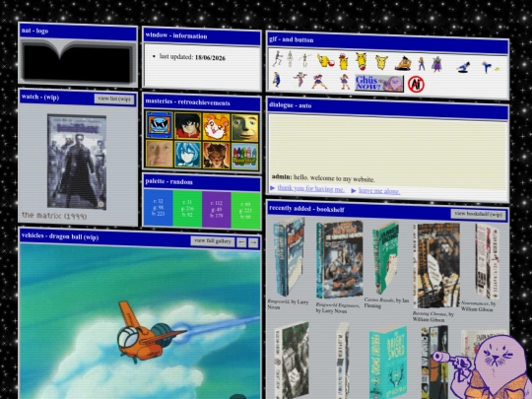Viewport: 532px width, 399px height.
Task: Click the green Casino Royale book cover
Action: 386,258
